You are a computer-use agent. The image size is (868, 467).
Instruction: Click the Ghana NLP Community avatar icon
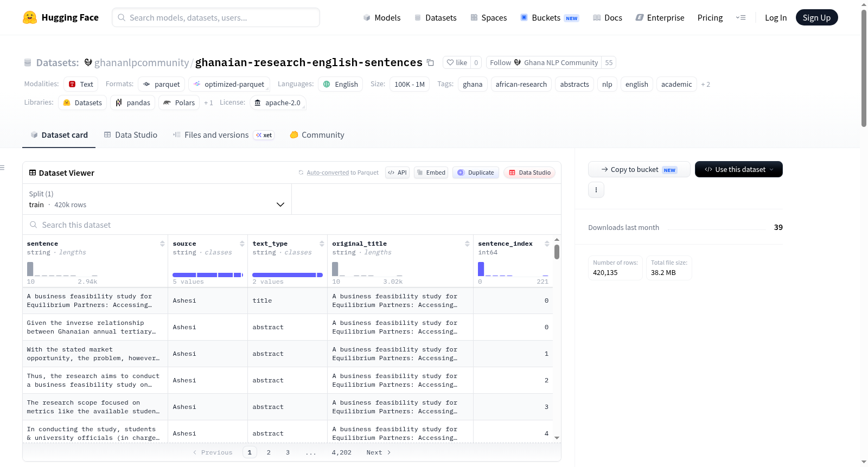pos(518,62)
